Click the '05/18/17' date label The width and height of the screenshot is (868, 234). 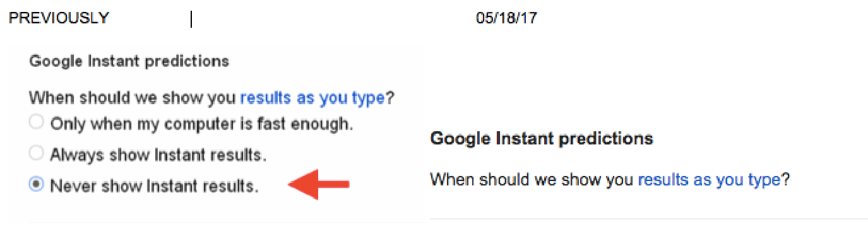[x=506, y=18]
